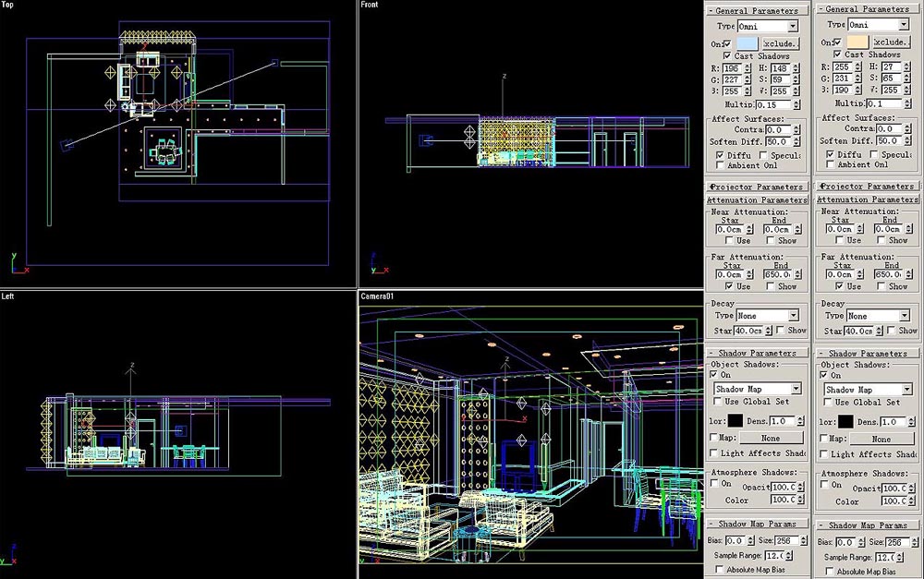Click light blue color swatch in left panel
The image size is (924, 579).
pyautogui.click(x=748, y=43)
